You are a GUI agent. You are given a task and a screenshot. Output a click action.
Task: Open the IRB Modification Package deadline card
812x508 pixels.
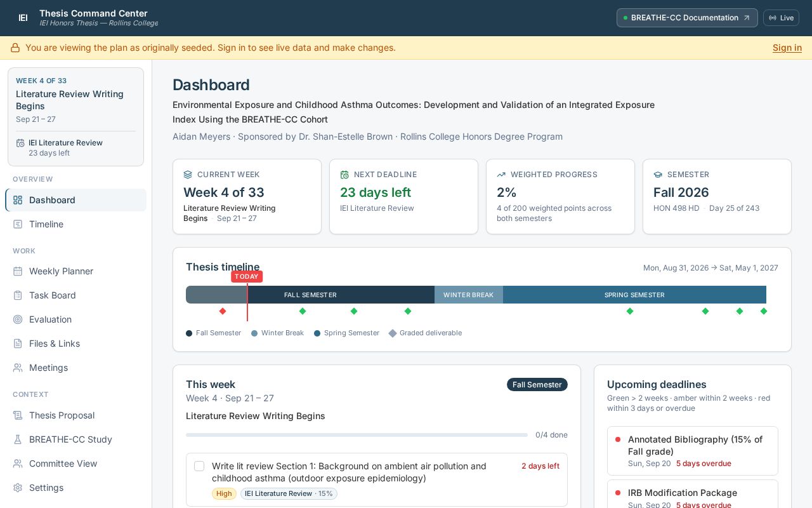pos(693,495)
